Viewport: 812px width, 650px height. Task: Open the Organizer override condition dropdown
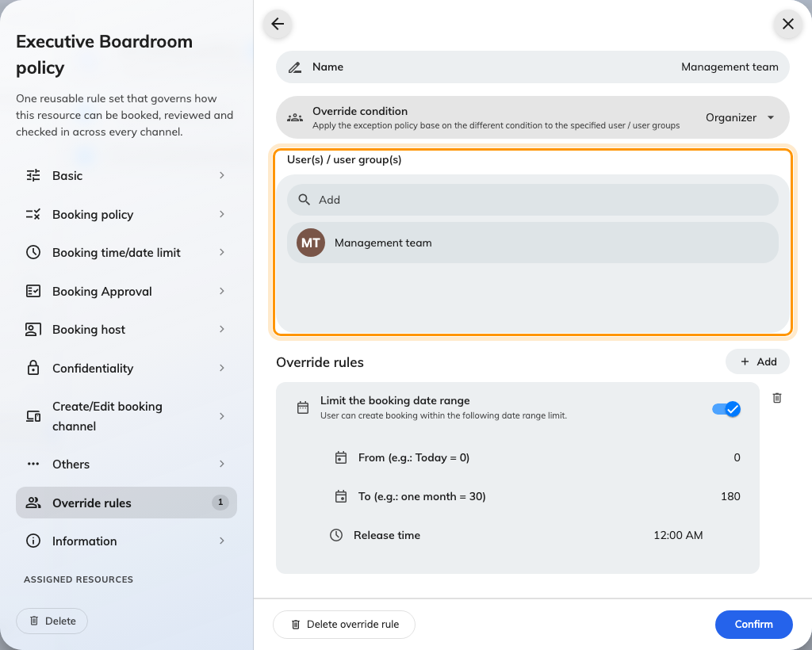741,117
